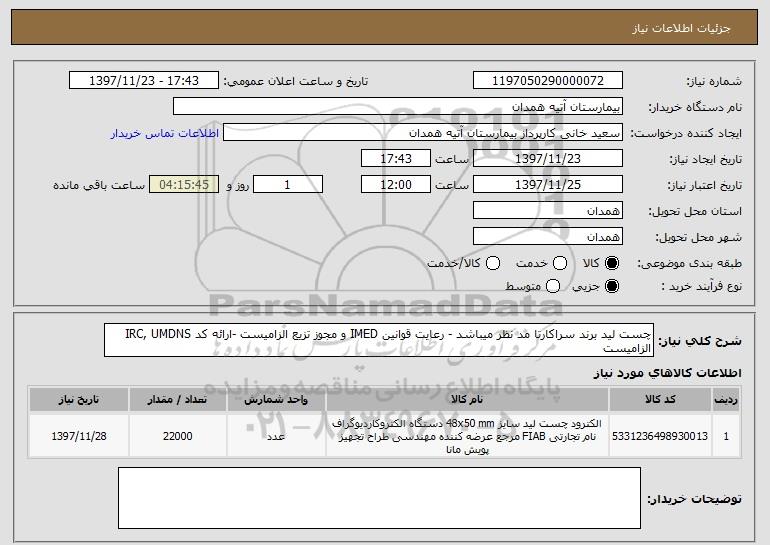Click the product name cell mentioning FIAB
This screenshot has height=545, width=770.
tap(467, 436)
